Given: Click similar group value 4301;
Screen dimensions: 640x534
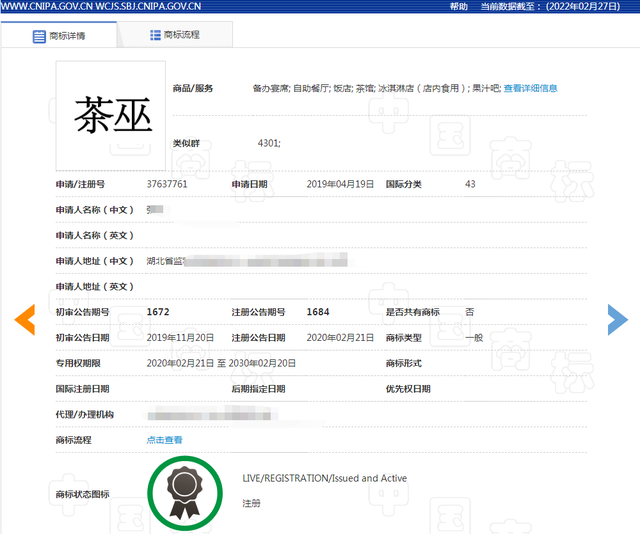Looking at the screenshot, I should (269, 143).
